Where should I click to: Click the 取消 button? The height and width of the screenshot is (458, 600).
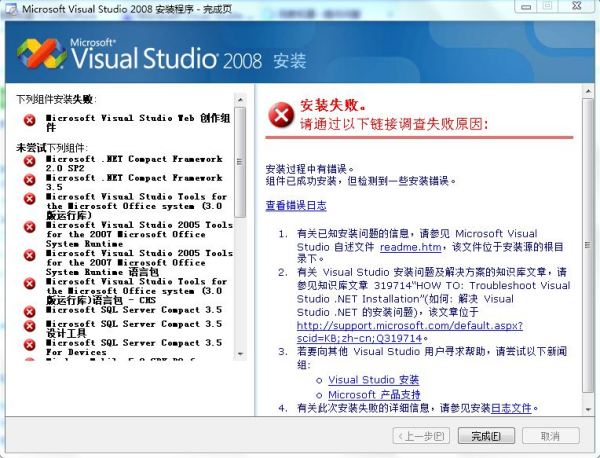(x=551, y=436)
